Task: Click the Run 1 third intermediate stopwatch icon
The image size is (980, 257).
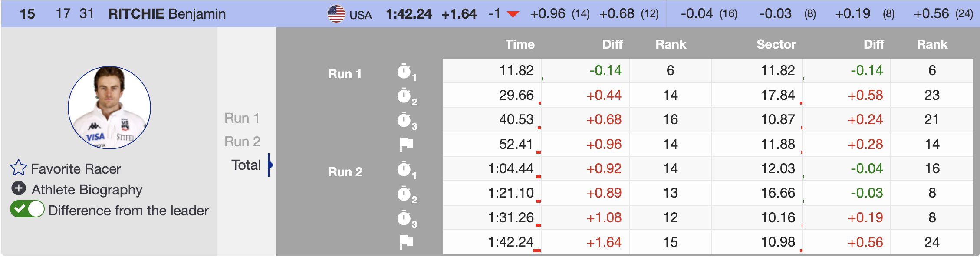Action: click(x=404, y=120)
